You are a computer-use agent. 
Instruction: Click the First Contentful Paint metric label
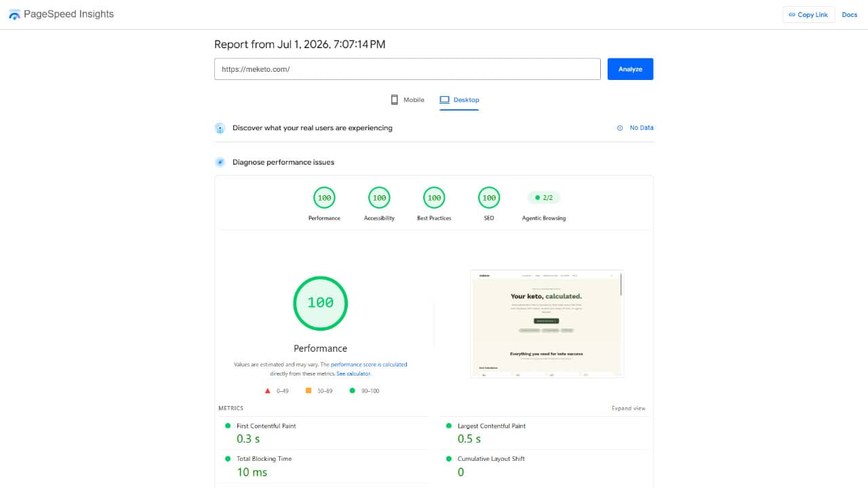266,426
